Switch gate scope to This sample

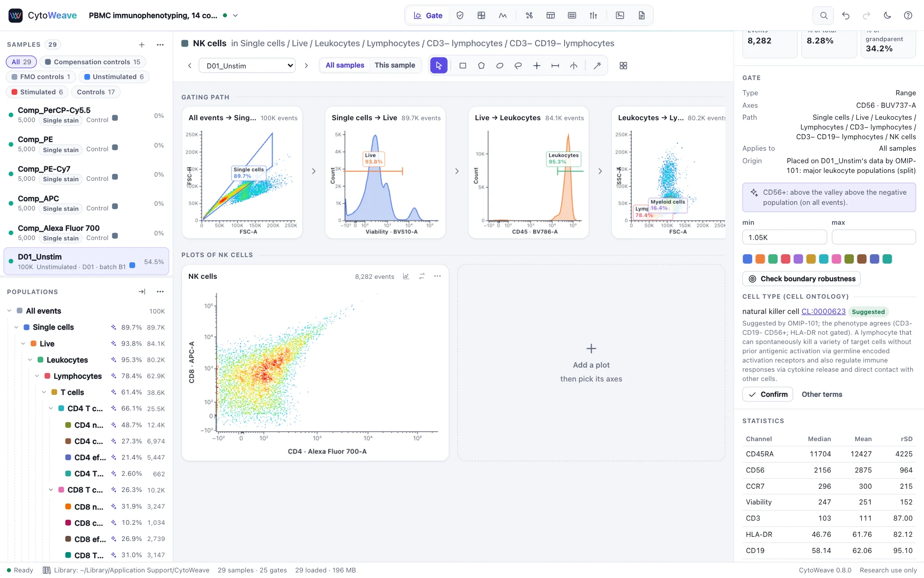(395, 65)
